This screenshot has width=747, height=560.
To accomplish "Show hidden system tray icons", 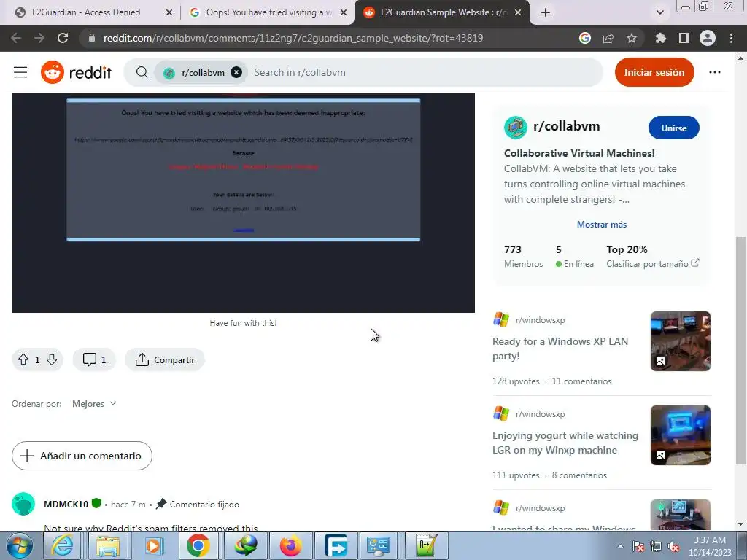I will 620,546.
